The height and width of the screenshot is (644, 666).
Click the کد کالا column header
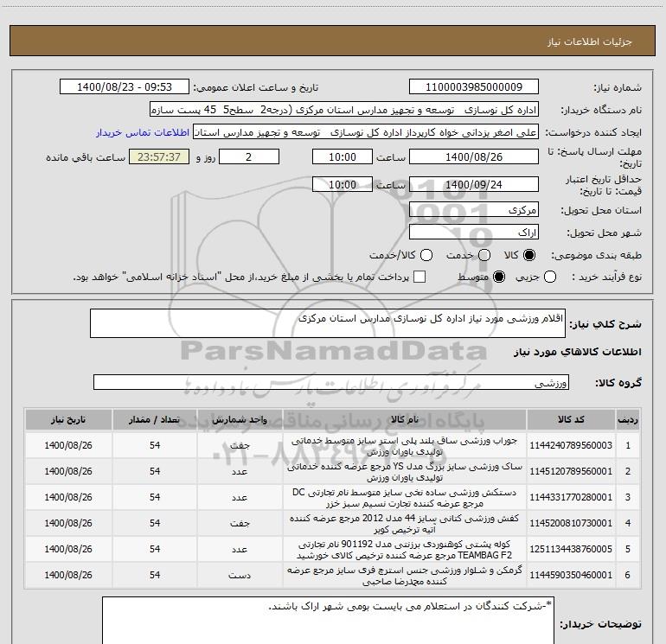(x=571, y=420)
